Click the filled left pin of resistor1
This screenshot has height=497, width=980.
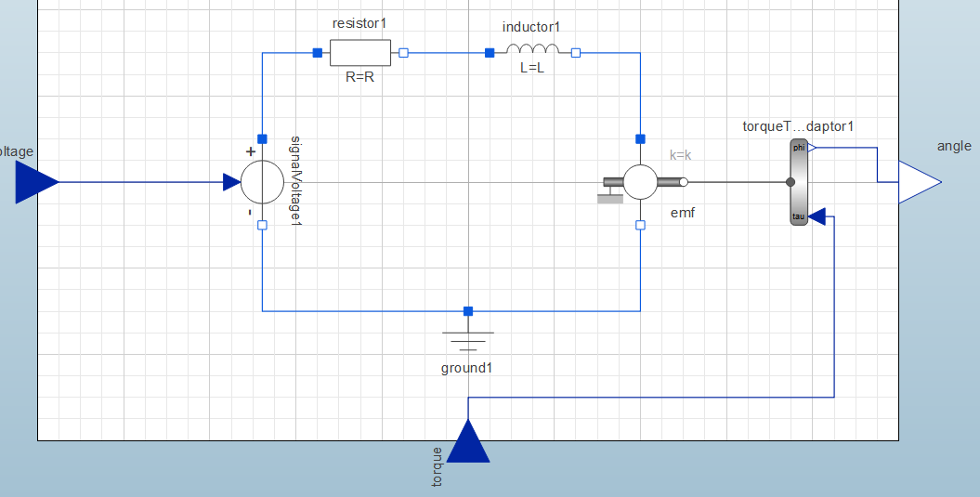click(318, 53)
